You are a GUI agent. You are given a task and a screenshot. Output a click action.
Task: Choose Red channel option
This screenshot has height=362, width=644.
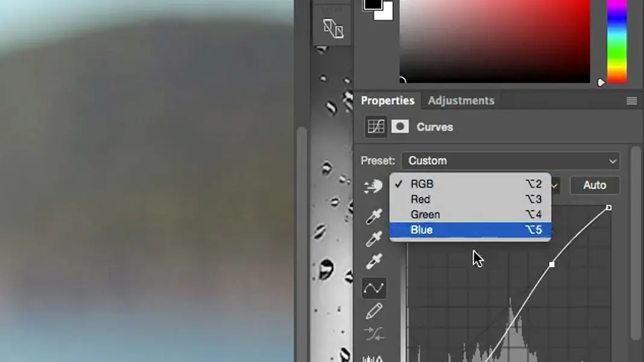(470, 199)
